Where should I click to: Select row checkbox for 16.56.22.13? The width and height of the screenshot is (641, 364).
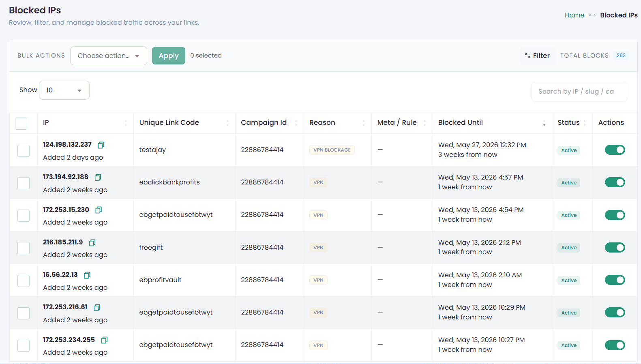click(x=24, y=280)
